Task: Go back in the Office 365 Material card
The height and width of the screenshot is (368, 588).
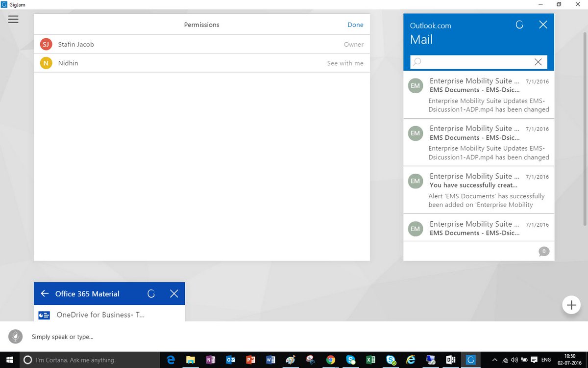Action: coord(45,293)
